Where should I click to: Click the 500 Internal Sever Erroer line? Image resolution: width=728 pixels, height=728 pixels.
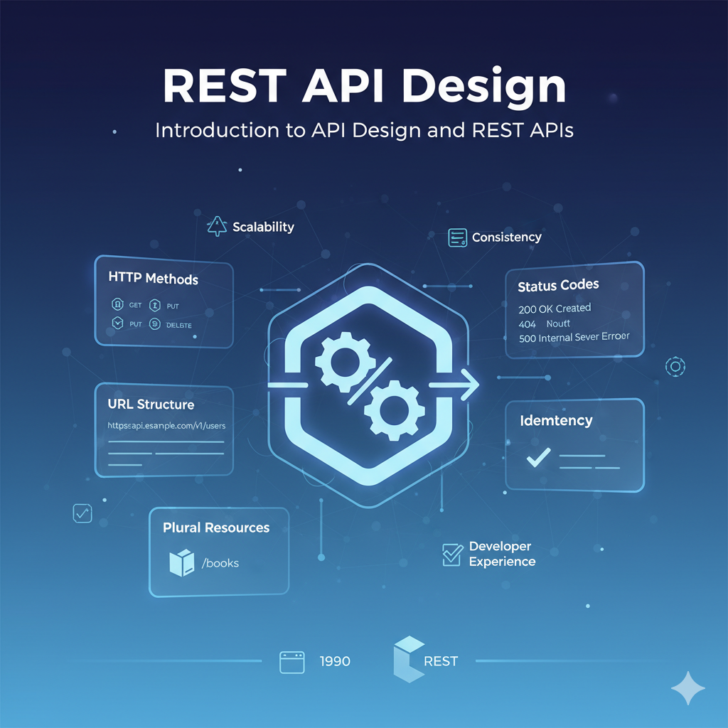coord(574,337)
